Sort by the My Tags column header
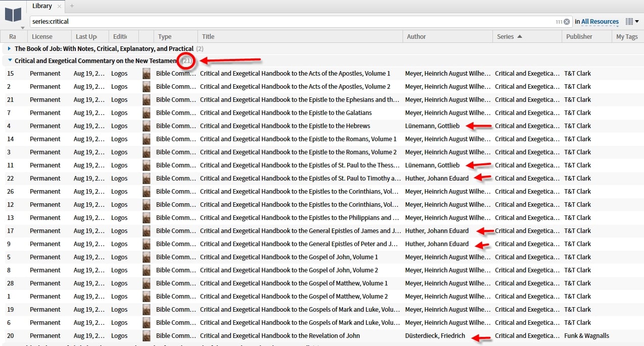 (627, 36)
